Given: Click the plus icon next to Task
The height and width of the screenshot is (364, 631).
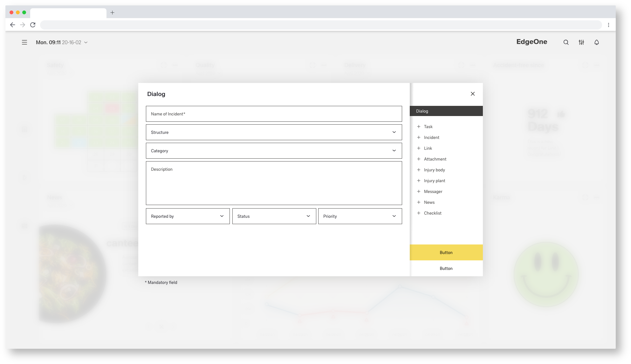Looking at the screenshot, I should 419,127.
